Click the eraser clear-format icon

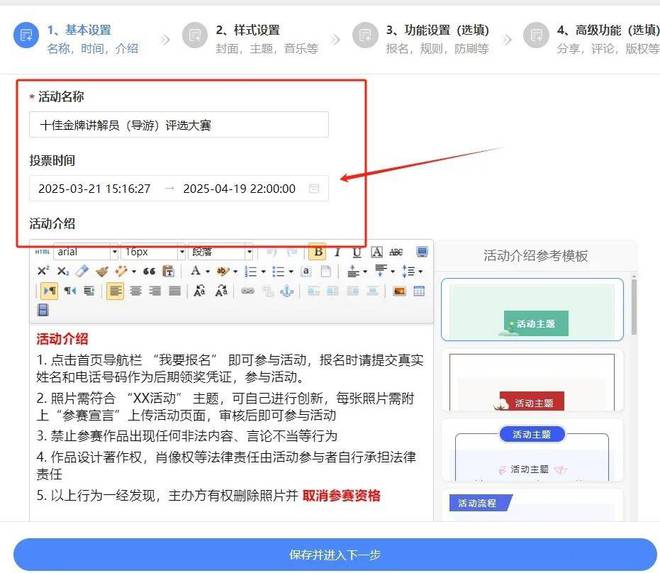pyautogui.click(x=82, y=271)
